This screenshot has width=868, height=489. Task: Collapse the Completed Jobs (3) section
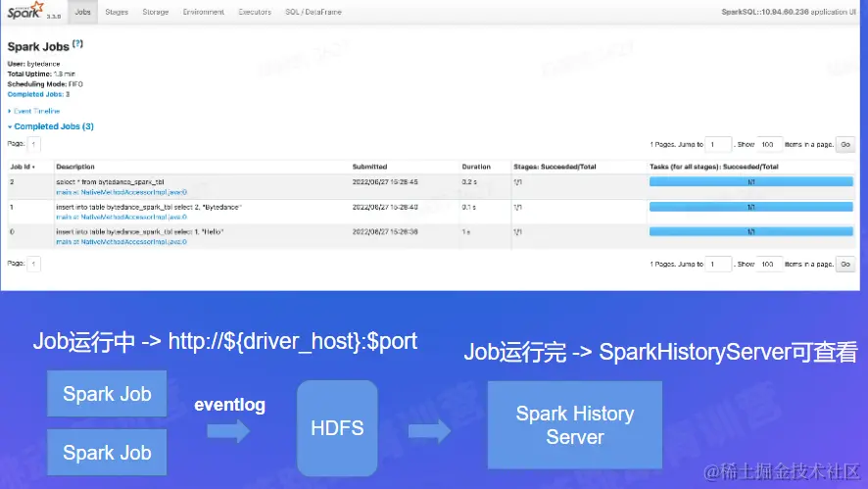tap(51, 126)
